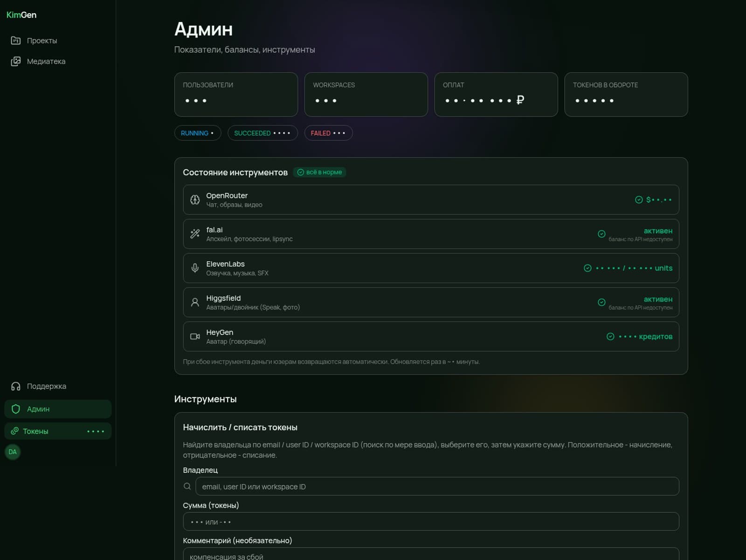The image size is (746, 560).
Task: Click the HeyGen tool name
Action: (x=220, y=332)
